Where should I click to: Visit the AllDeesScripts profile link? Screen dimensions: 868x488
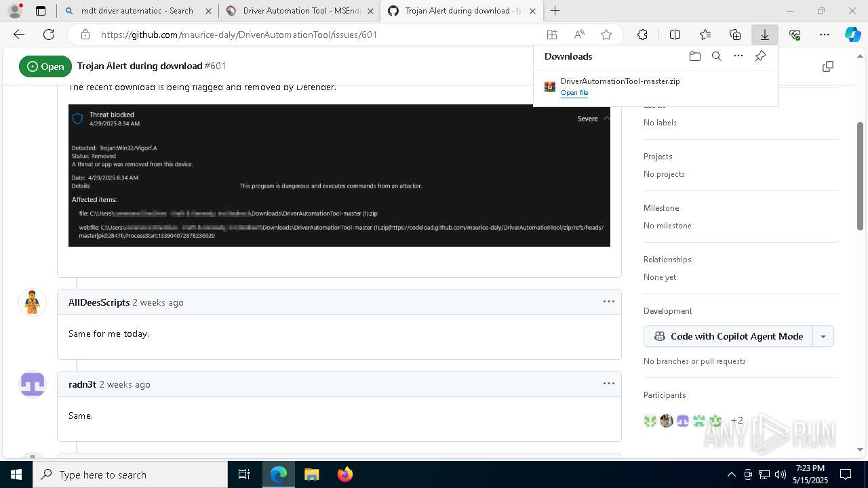[x=99, y=302]
